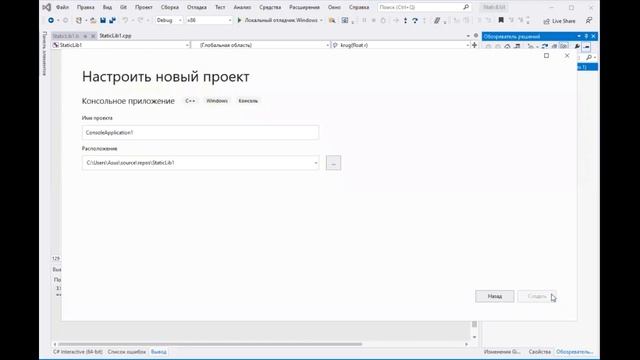The image size is (640, 360).
Task: Click the Live Share icon
Action: click(547, 21)
